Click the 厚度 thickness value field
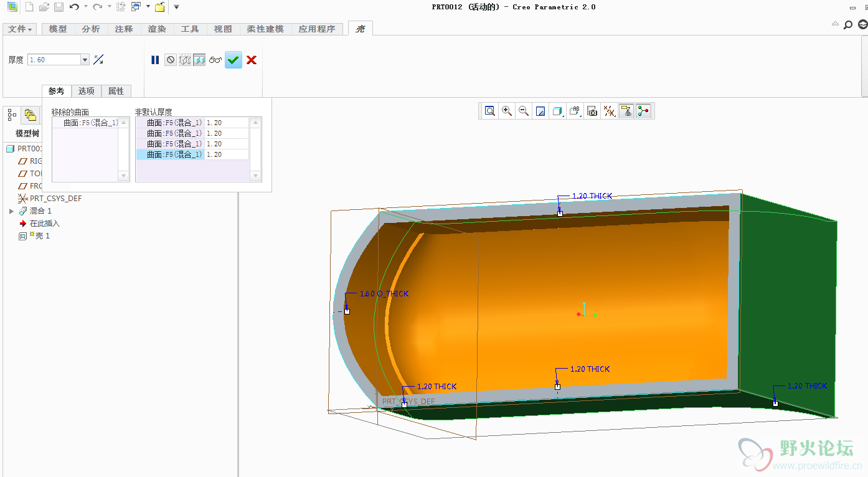 [x=54, y=60]
